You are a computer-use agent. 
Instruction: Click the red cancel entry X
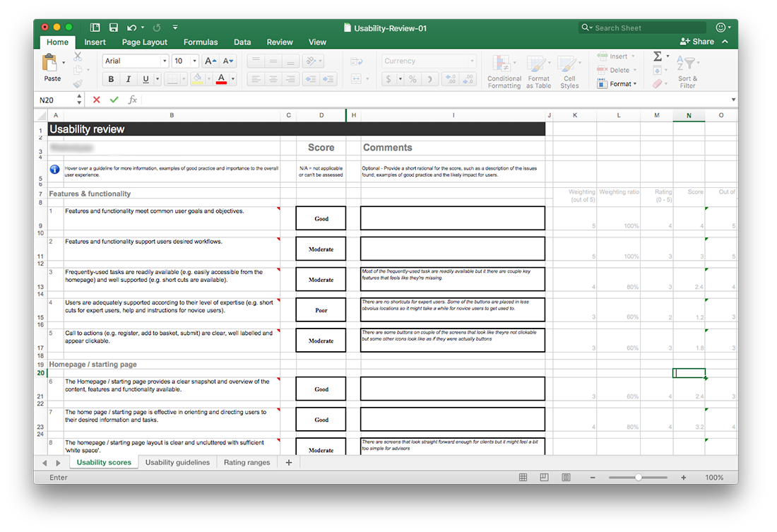pyautogui.click(x=97, y=100)
